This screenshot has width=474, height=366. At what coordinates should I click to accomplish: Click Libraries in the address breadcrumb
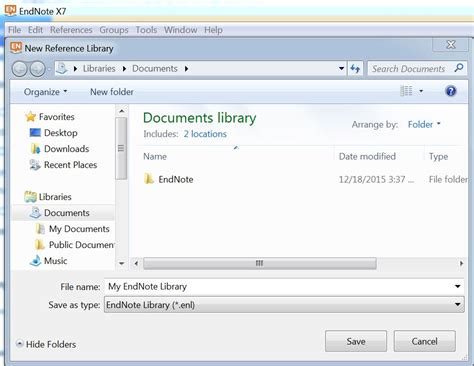point(99,69)
